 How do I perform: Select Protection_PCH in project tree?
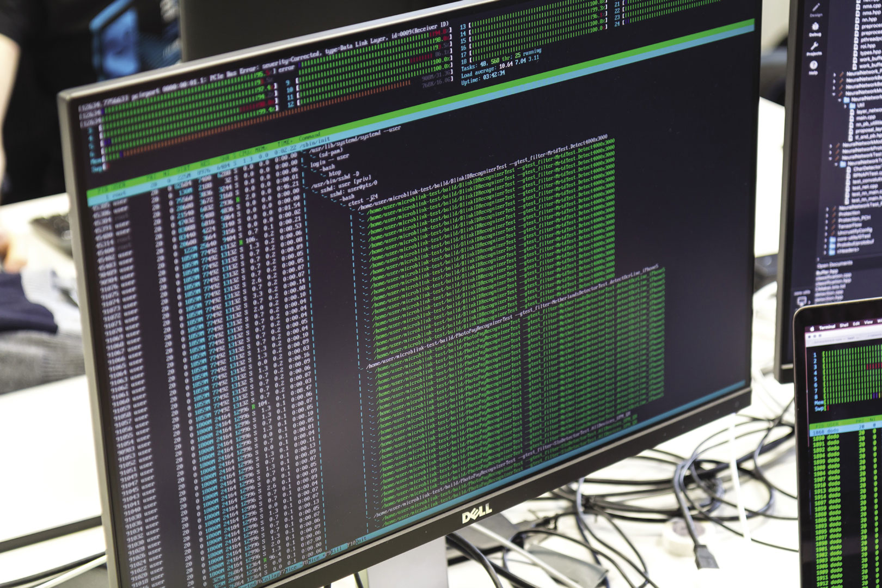pos(855,219)
